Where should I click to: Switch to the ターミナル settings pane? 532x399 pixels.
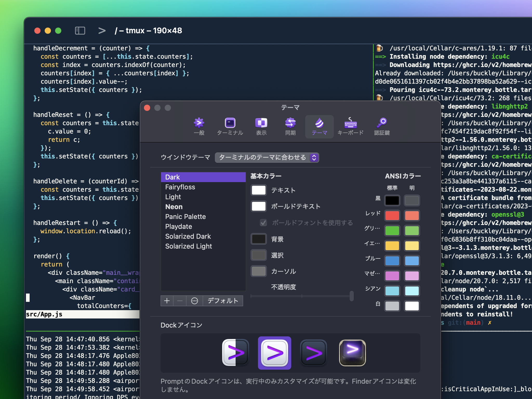tap(230, 127)
